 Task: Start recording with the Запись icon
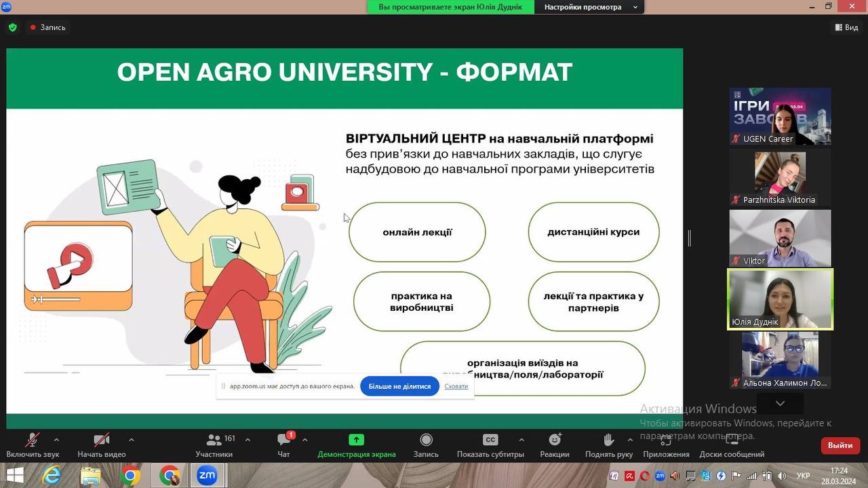click(426, 440)
